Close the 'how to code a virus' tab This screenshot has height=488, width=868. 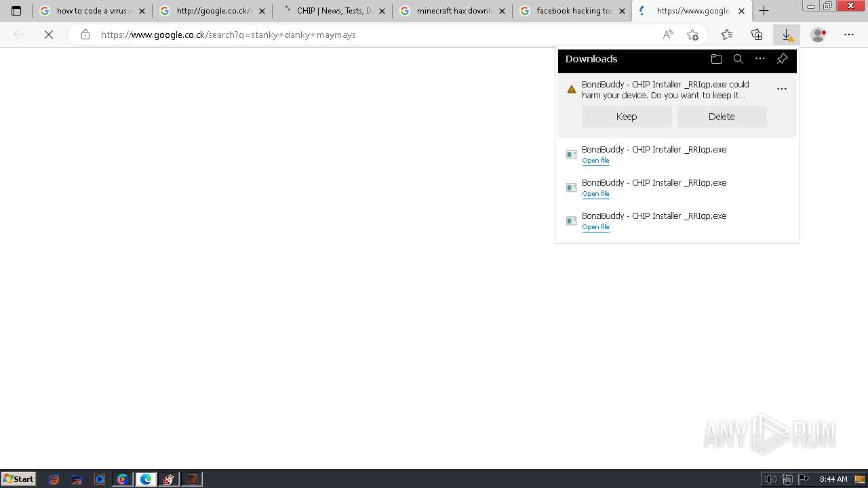(142, 11)
